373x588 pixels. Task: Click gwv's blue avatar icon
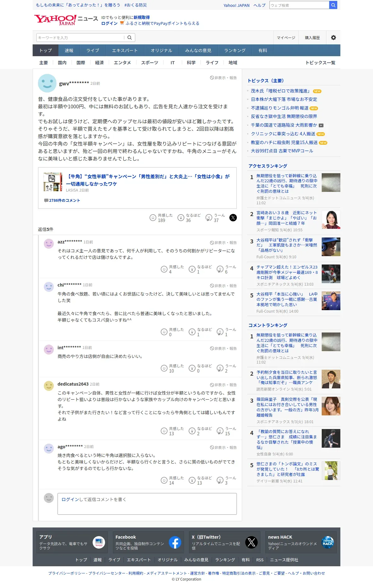point(47,83)
